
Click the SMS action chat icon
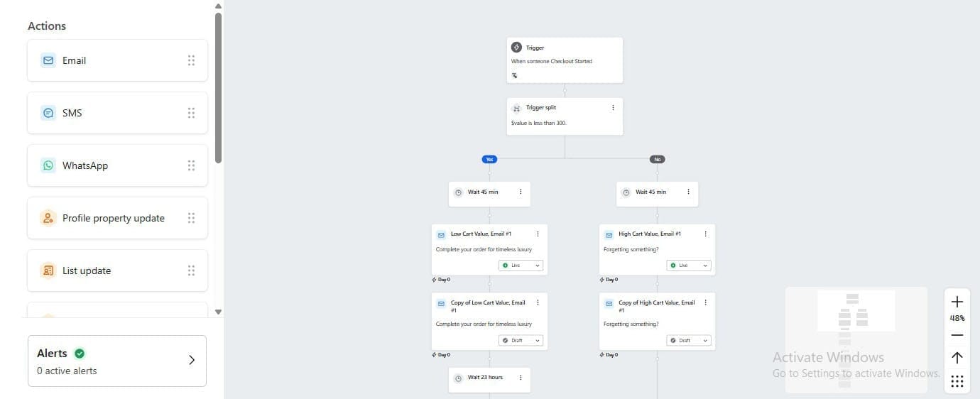point(48,113)
